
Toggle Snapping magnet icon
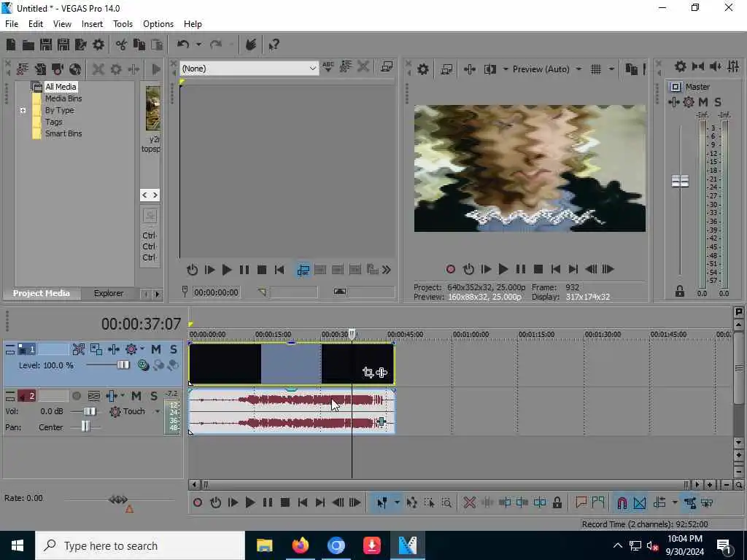click(622, 502)
